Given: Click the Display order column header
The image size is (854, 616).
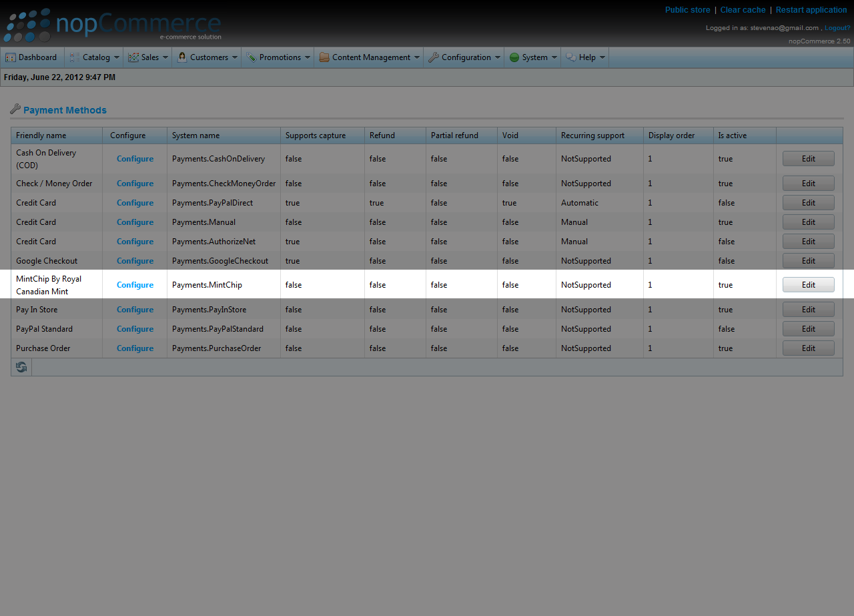Looking at the screenshot, I should coord(679,135).
